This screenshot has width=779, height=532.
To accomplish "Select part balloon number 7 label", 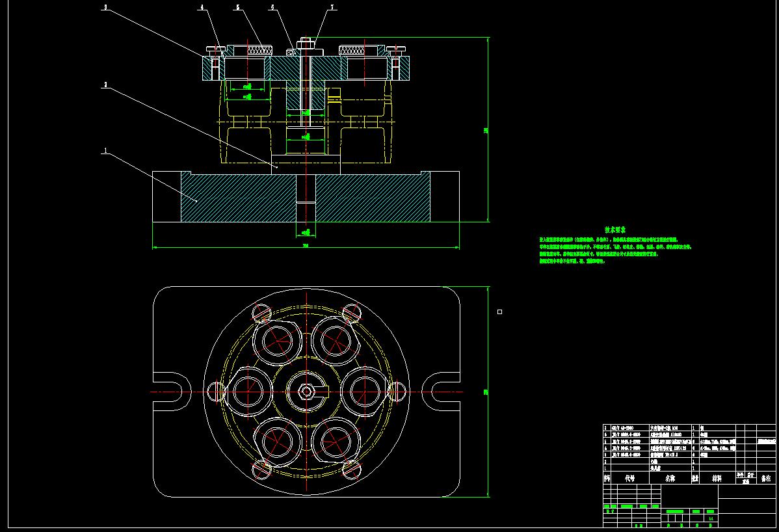I will tap(332, 7).
